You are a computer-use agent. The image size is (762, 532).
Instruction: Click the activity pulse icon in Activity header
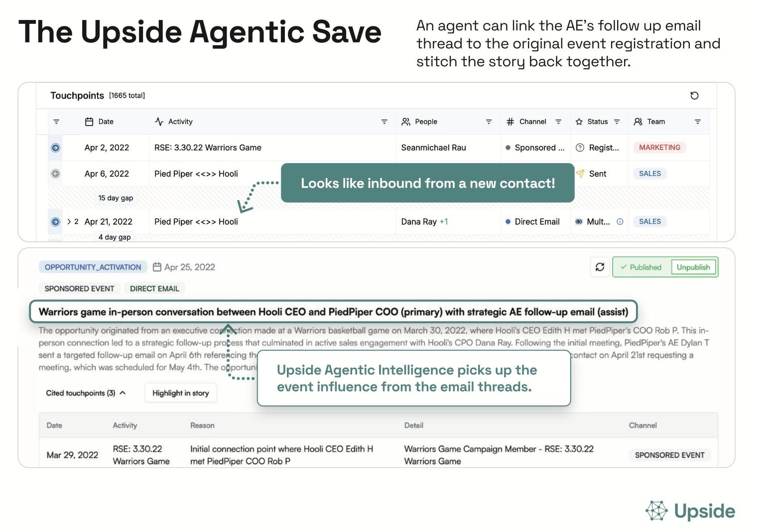click(x=159, y=122)
